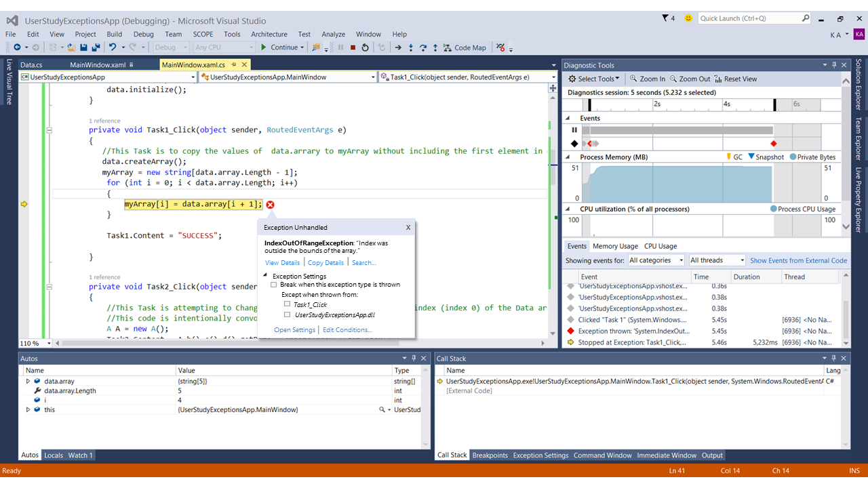Viewport: 868px width, 488px height.
Task: Click the Step Out icon
Action: (435, 47)
